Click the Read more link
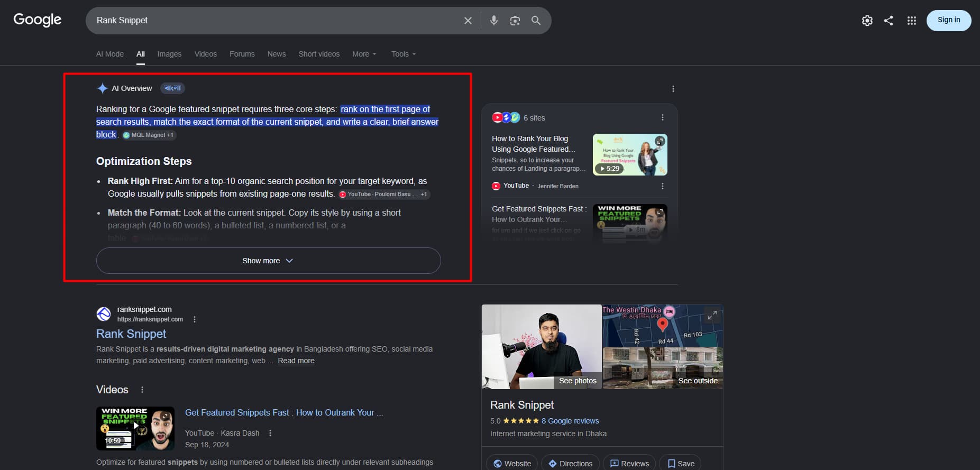980x470 pixels. [296, 361]
